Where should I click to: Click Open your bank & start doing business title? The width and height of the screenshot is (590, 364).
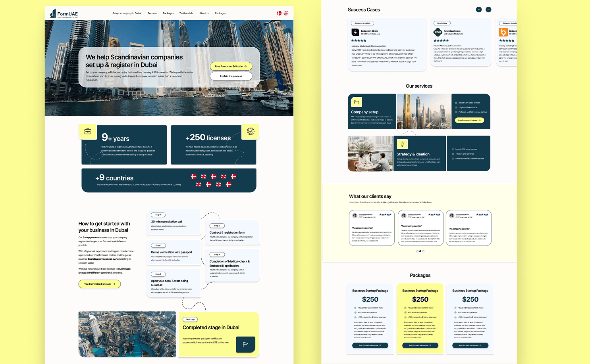click(x=170, y=283)
